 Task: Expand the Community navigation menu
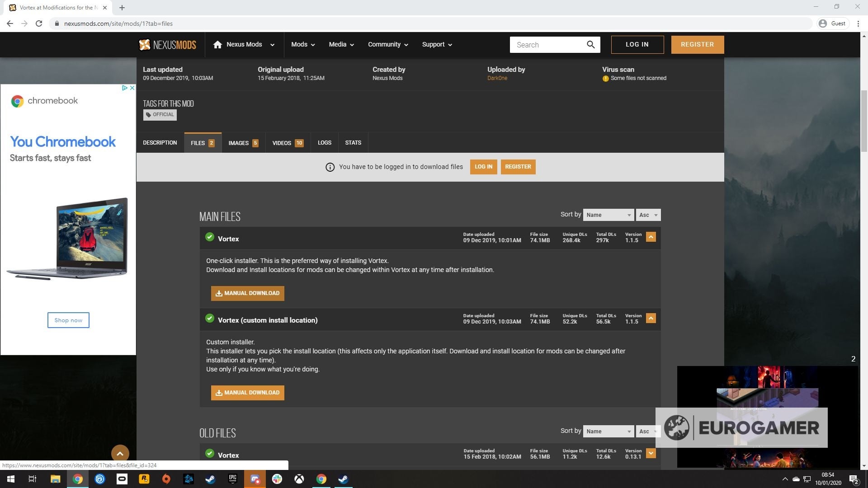388,44
